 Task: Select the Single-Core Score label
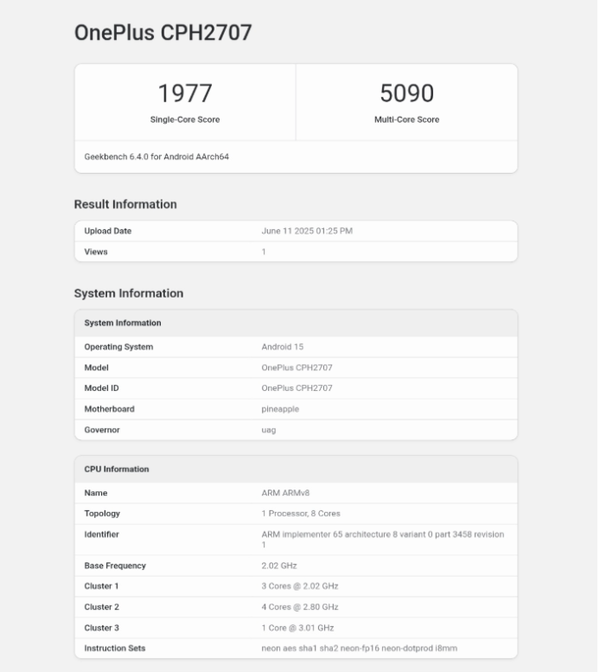pos(185,120)
